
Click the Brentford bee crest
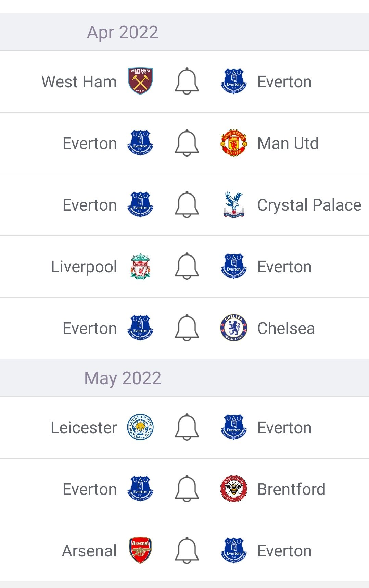pos(234,489)
